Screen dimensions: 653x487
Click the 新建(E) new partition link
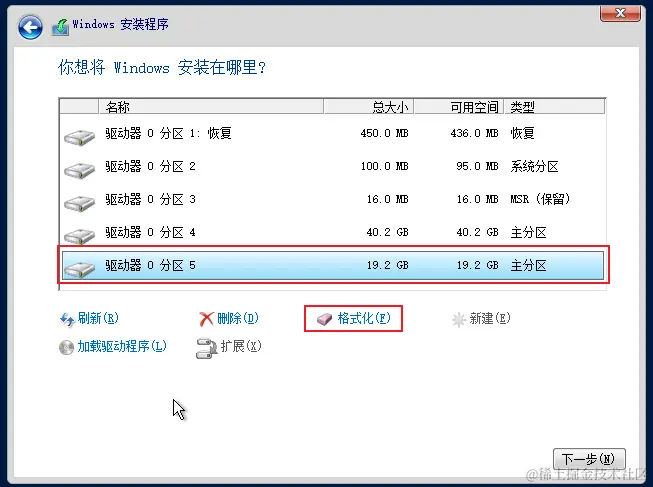click(490, 319)
